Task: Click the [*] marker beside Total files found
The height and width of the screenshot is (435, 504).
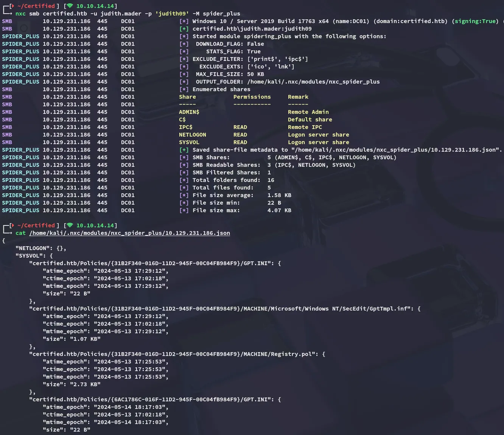Action: 184,188
